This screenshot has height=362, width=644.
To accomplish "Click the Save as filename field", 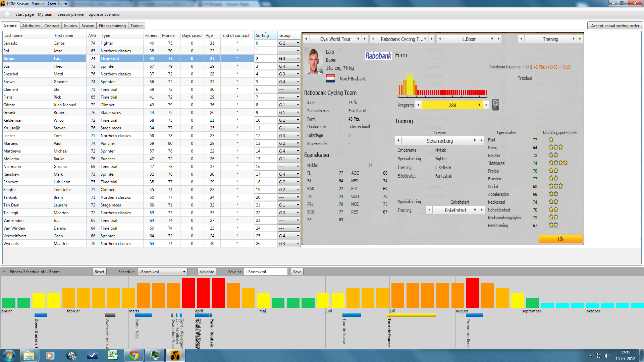I will click(265, 272).
